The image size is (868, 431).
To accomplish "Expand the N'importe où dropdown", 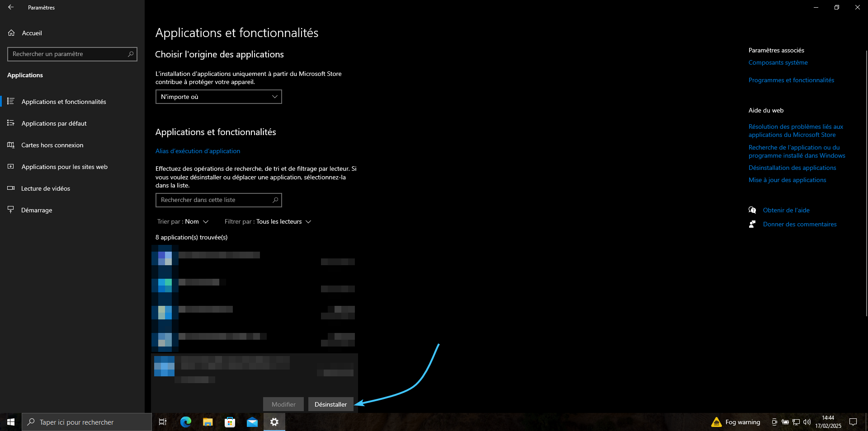I will coord(219,97).
